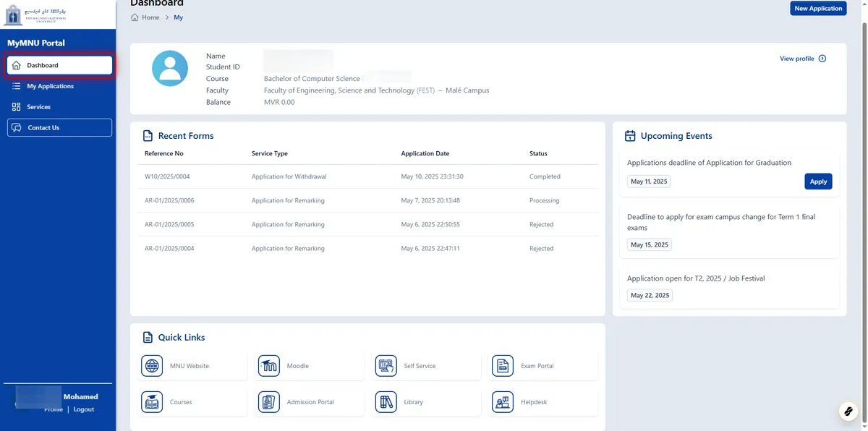Select reference AR-01/2025/0005 row
The width and height of the screenshot is (868, 431).
click(367, 224)
